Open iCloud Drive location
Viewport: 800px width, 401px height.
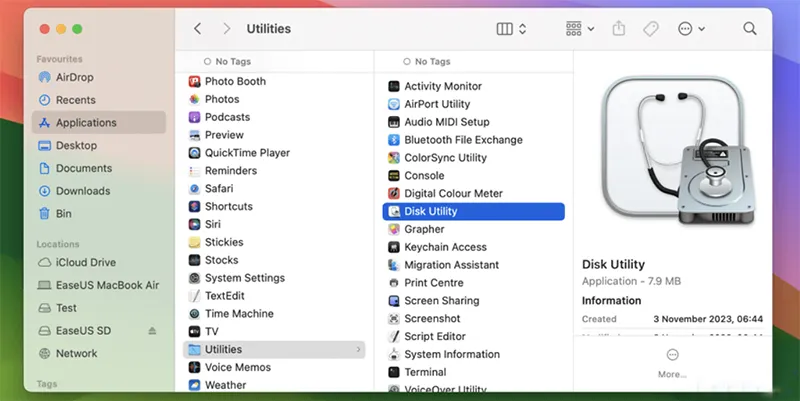pyautogui.click(x=98, y=262)
